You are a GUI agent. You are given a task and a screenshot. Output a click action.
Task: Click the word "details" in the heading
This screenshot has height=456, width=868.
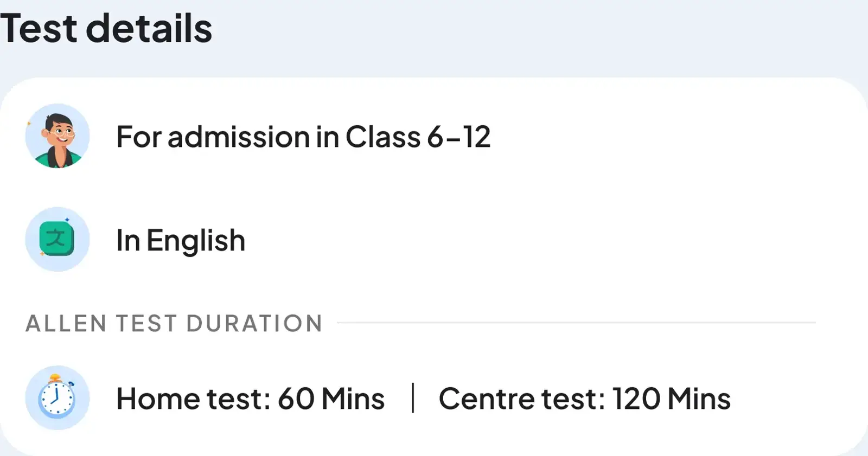149,28
